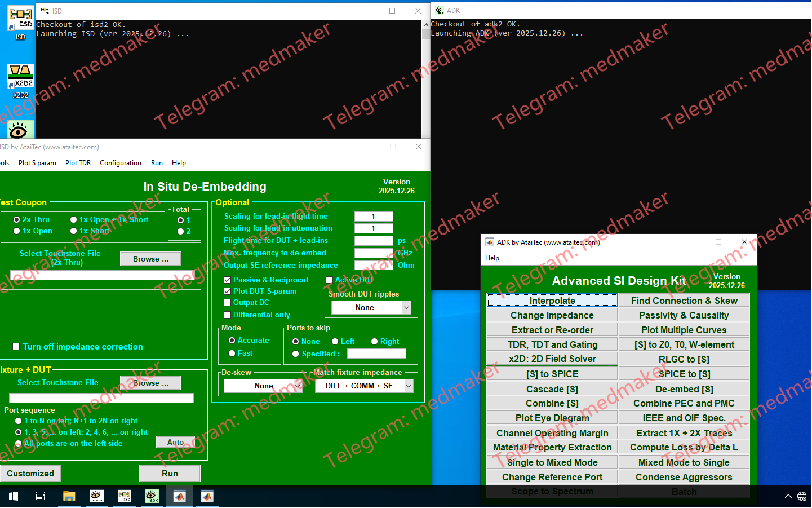Click the eye-logo desktop icon below X2D2
812x508 pixels.
pyautogui.click(x=20, y=130)
